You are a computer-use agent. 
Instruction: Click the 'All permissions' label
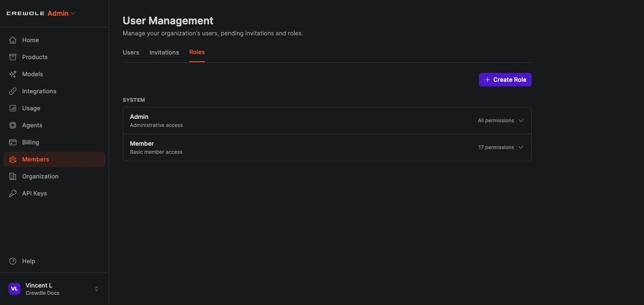tap(496, 121)
